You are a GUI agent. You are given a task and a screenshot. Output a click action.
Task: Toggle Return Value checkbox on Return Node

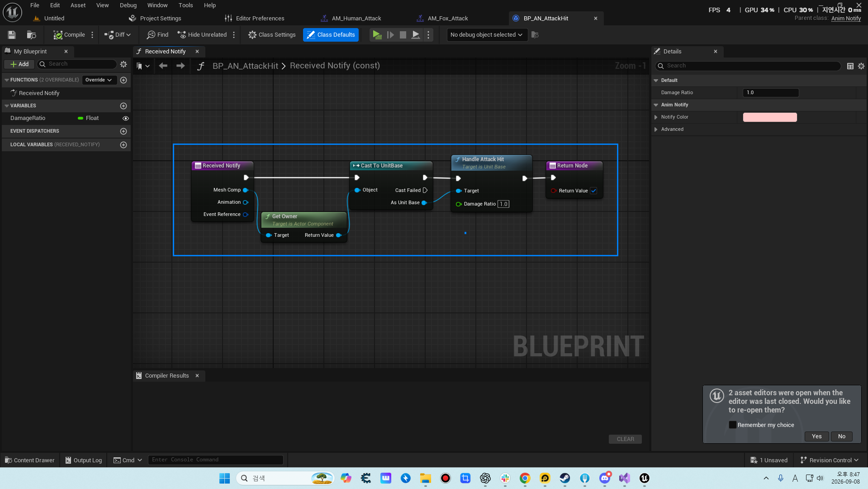[x=593, y=191]
